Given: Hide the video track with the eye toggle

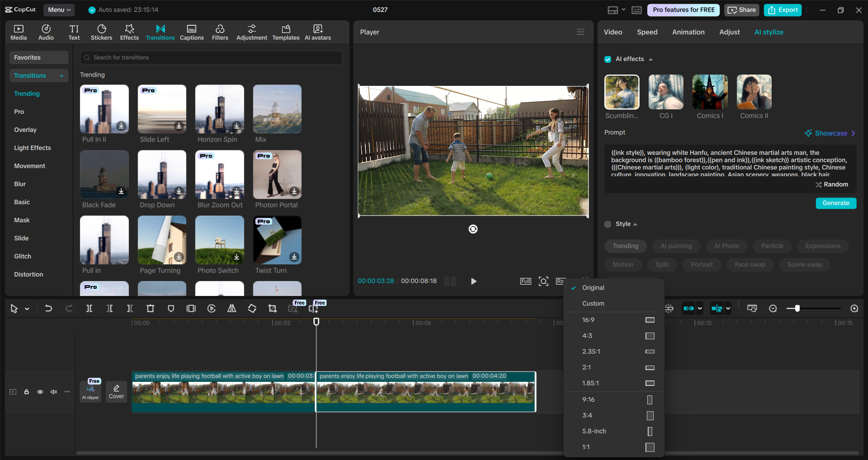Looking at the screenshot, I should 40,392.
